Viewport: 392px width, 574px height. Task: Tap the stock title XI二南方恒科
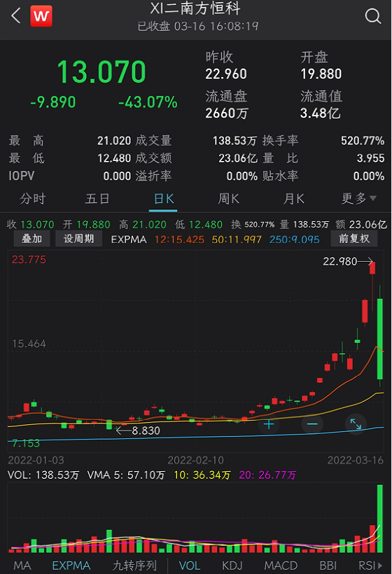click(195, 9)
